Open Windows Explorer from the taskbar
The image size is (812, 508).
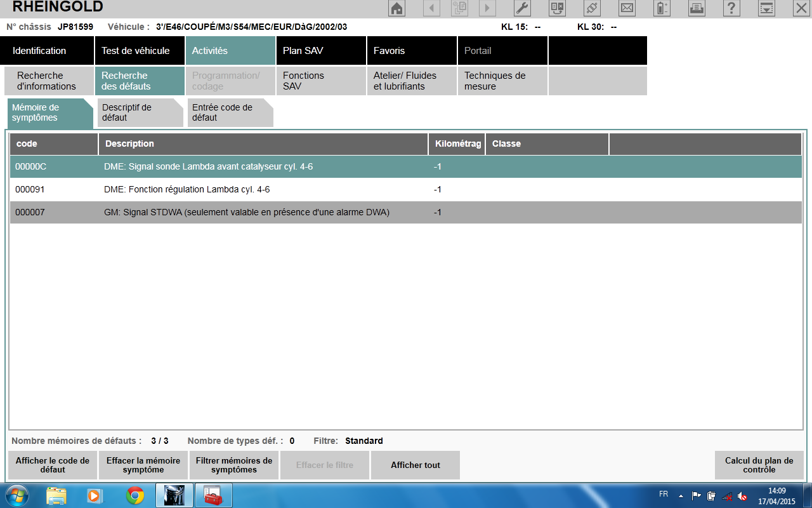56,495
